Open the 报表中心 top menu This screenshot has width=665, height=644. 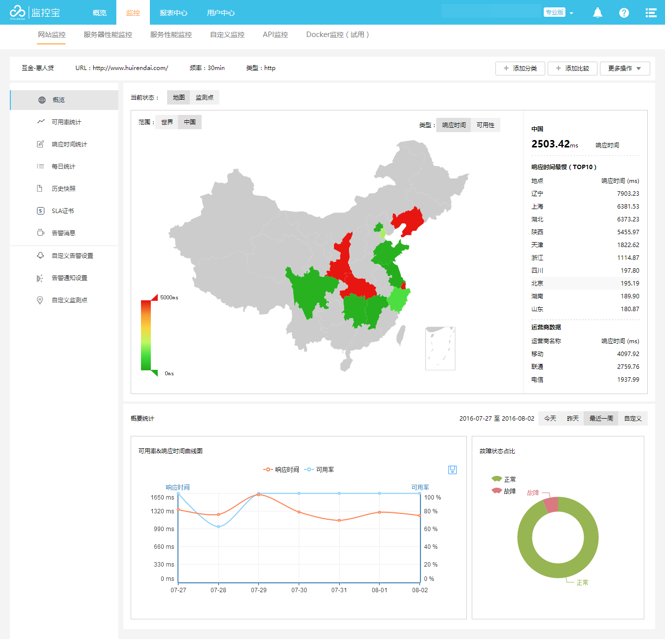tap(174, 13)
